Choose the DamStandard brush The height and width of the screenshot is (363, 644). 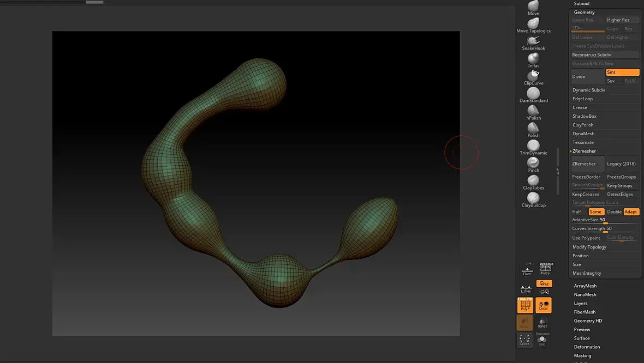tap(533, 95)
